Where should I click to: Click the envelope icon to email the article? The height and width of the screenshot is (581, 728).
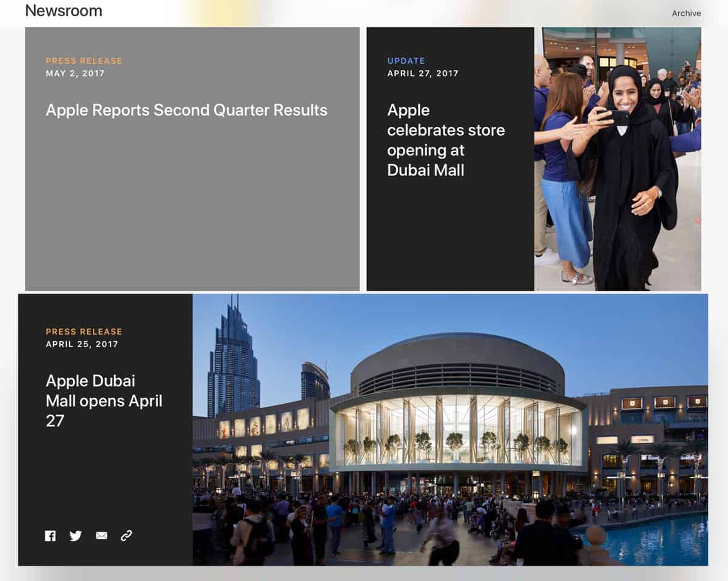[x=101, y=535]
